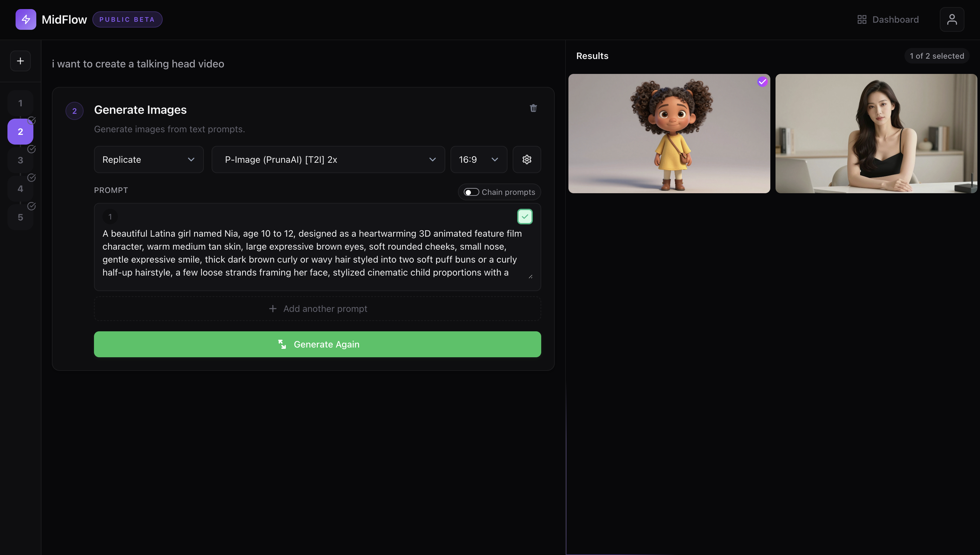This screenshot has height=555, width=980.
Task: Delete the Generate Images step via trash icon
Action: [x=533, y=108]
